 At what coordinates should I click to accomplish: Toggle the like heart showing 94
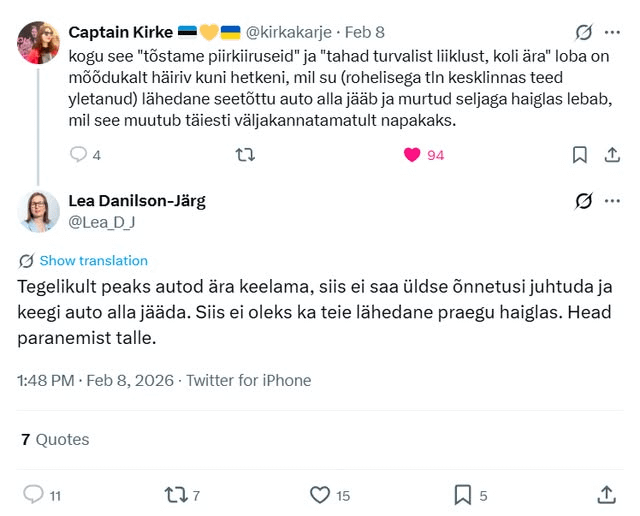point(411,155)
